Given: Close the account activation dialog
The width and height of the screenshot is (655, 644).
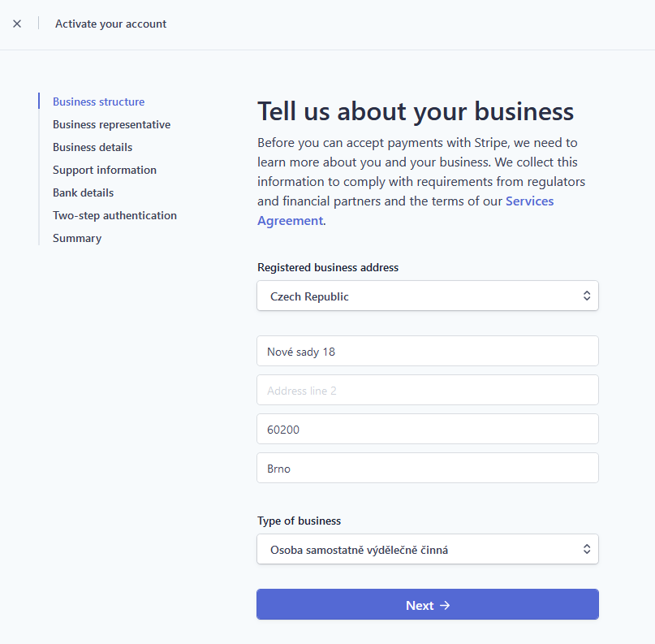Looking at the screenshot, I should pyautogui.click(x=17, y=24).
